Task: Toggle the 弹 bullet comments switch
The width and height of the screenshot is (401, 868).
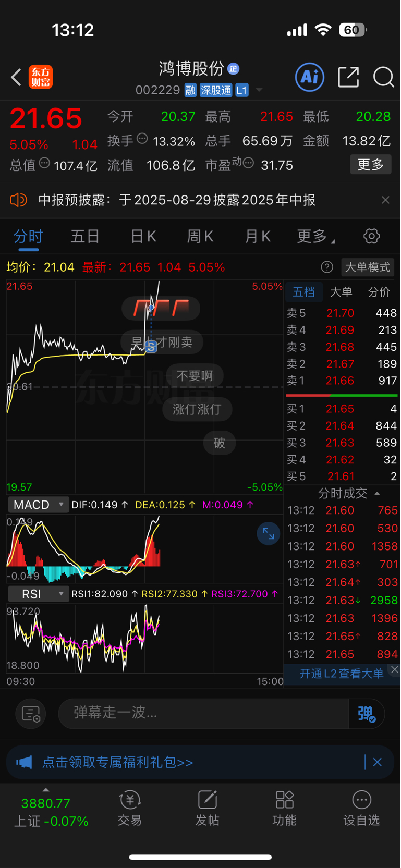Action: pyautogui.click(x=367, y=714)
